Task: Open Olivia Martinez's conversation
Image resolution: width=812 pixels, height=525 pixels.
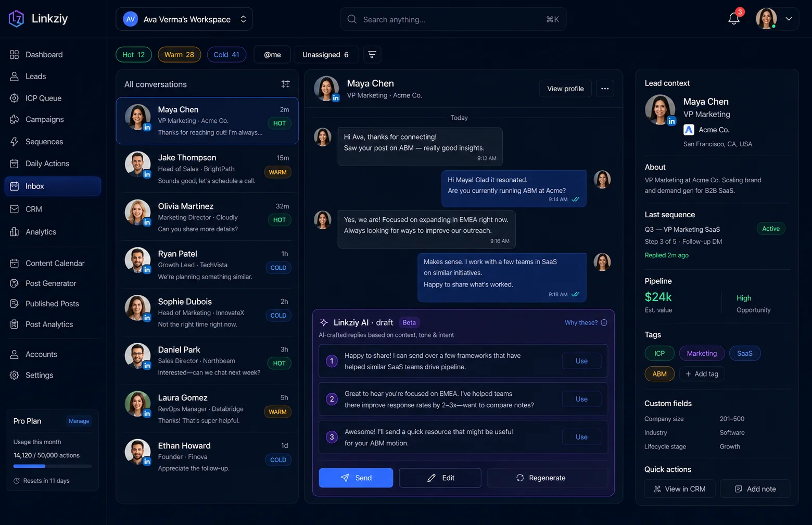Action: [x=207, y=217]
